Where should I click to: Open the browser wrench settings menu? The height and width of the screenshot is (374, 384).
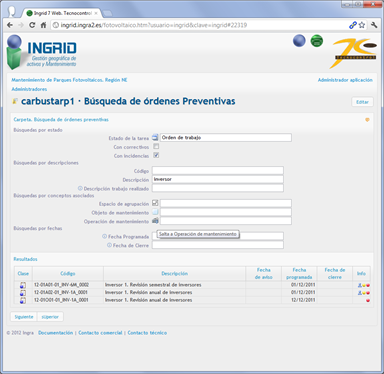[374, 25]
